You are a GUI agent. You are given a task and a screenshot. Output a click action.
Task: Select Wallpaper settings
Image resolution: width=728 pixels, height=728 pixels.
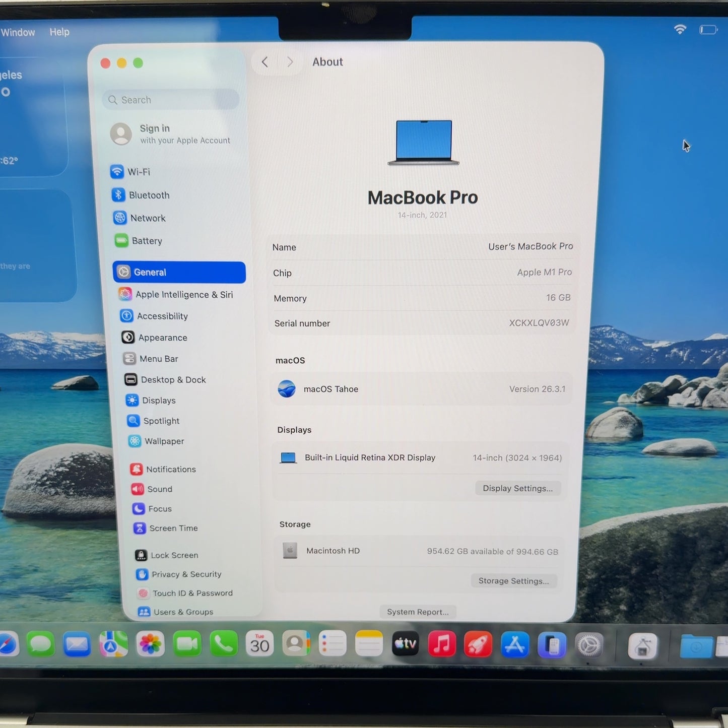156,441
